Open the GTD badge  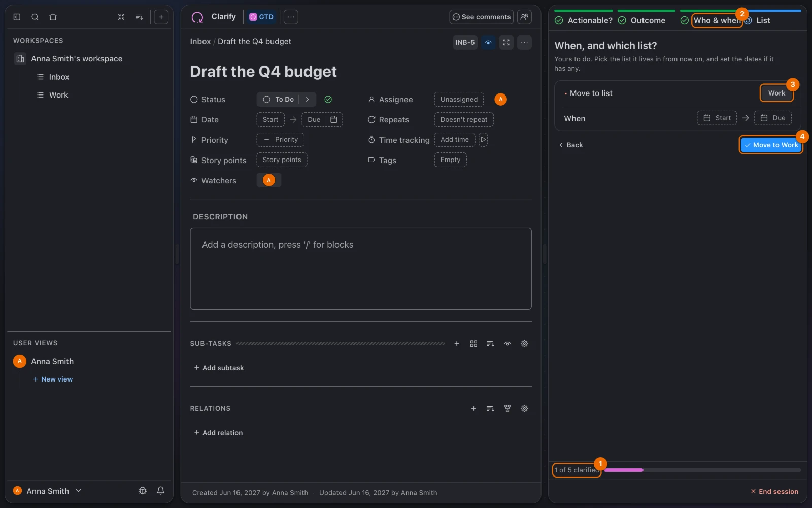click(261, 17)
